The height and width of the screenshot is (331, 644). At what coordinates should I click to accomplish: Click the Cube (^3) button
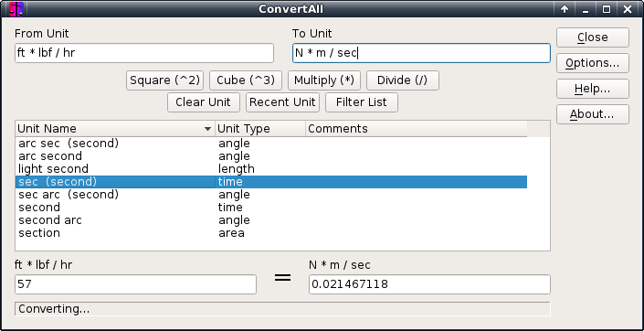[x=246, y=80]
